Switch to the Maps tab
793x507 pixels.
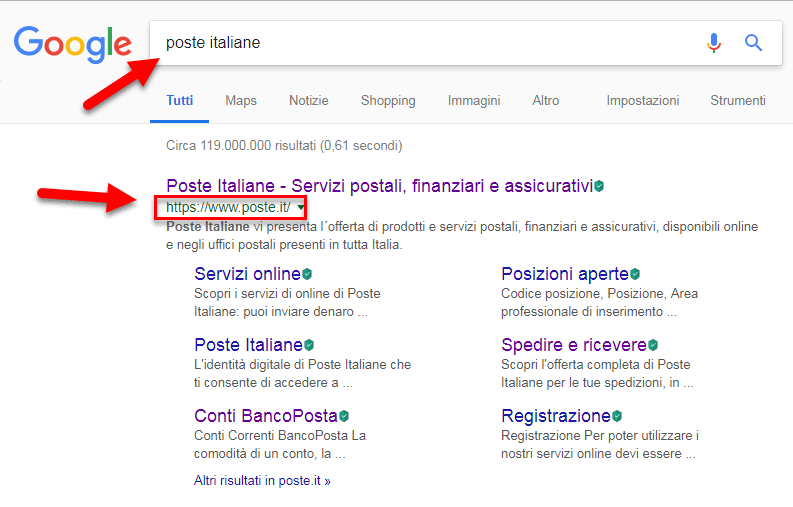(x=241, y=101)
